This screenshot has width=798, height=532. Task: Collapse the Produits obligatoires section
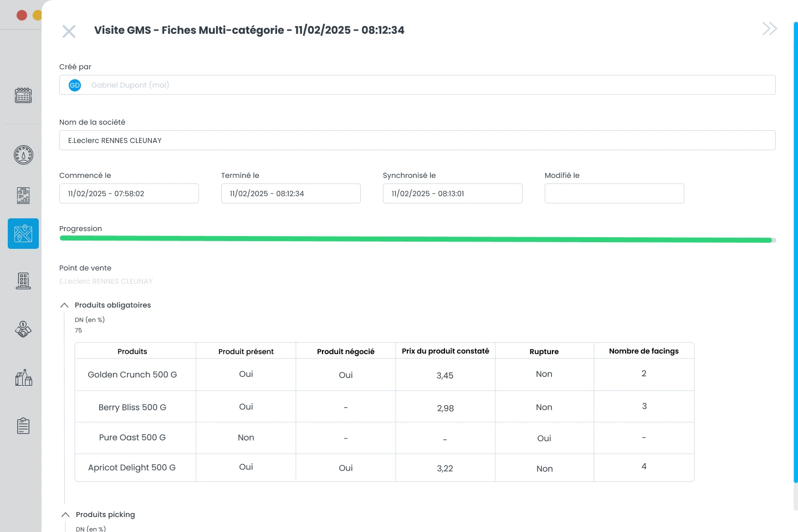[x=64, y=305]
